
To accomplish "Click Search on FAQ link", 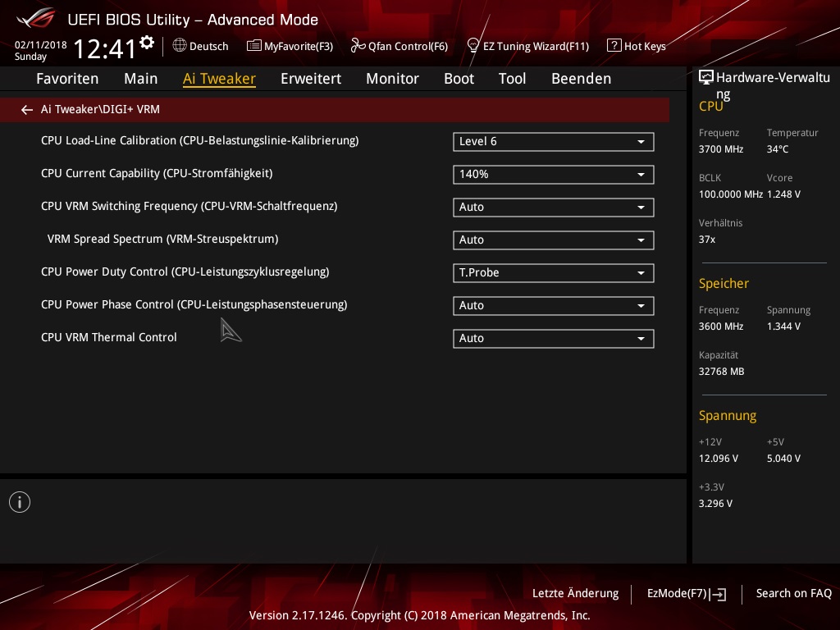I will point(794,594).
